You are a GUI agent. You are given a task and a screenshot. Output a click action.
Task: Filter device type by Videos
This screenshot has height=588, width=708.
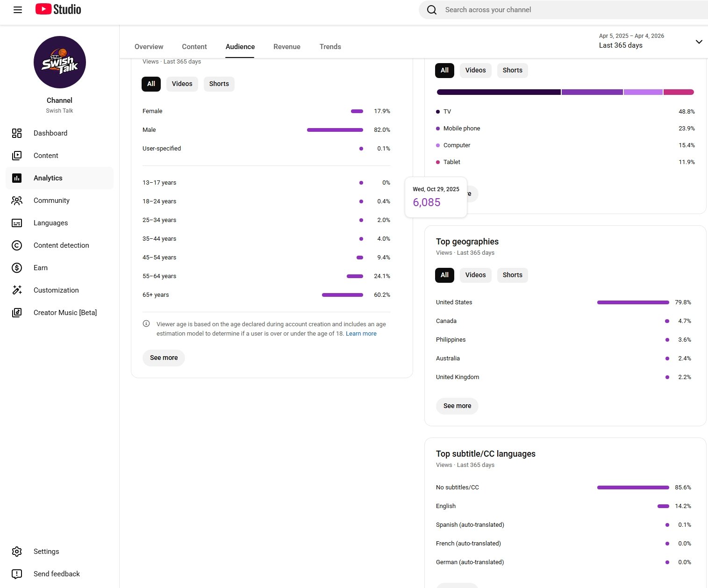click(x=475, y=71)
